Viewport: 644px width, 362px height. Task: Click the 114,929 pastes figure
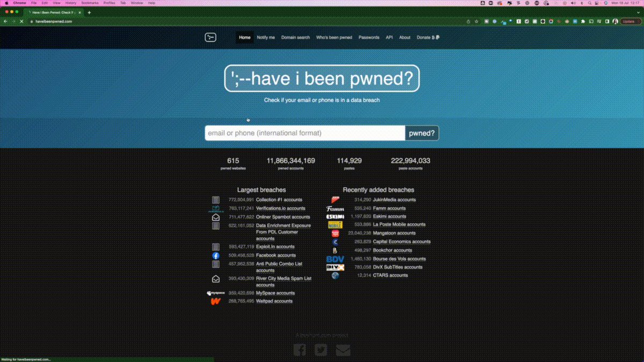(349, 161)
